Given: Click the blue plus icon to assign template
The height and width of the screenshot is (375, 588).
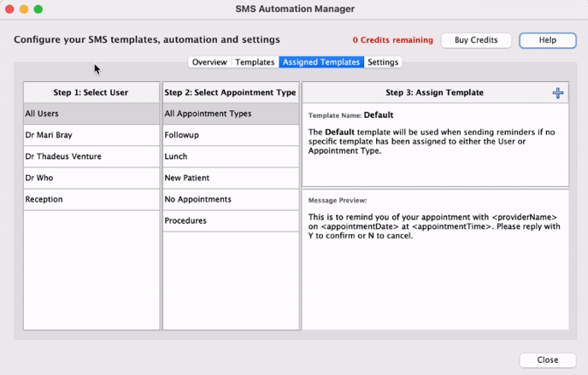Looking at the screenshot, I should click(x=557, y=93).
